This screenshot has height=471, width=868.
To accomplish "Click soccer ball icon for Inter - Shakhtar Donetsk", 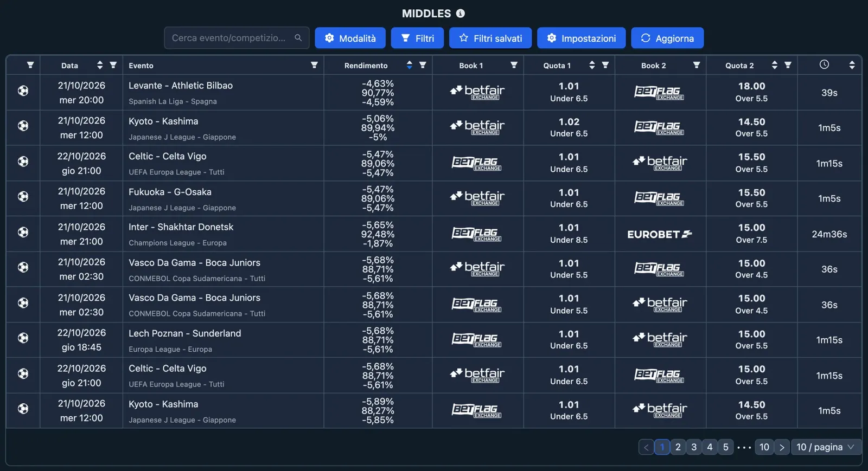I will click(23, 232).
